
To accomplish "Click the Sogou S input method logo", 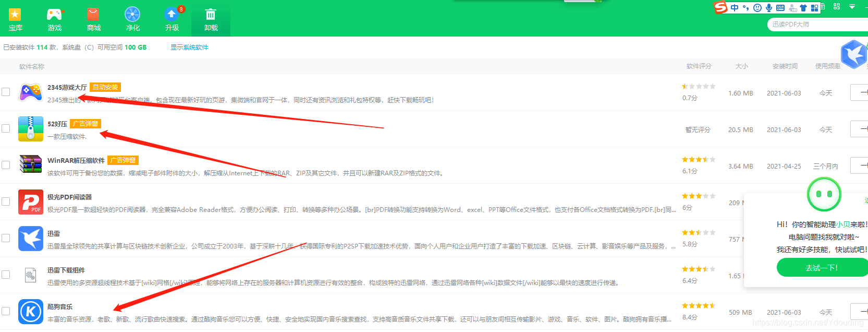I will [720, 7].
